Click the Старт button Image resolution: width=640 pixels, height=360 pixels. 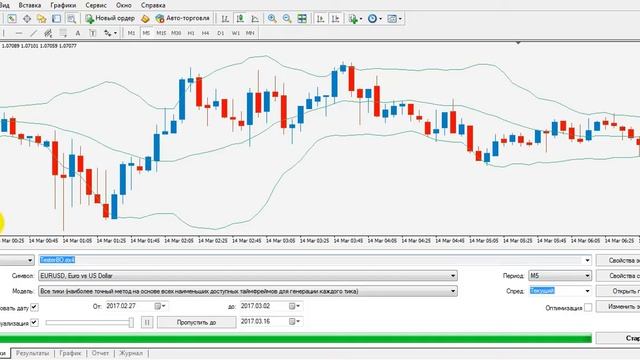[x=618, y=338]
